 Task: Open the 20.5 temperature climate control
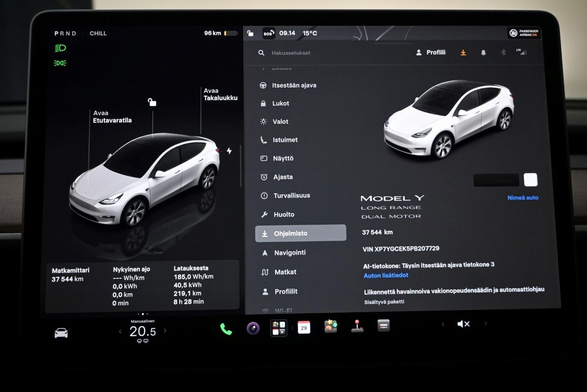point(143,331)
